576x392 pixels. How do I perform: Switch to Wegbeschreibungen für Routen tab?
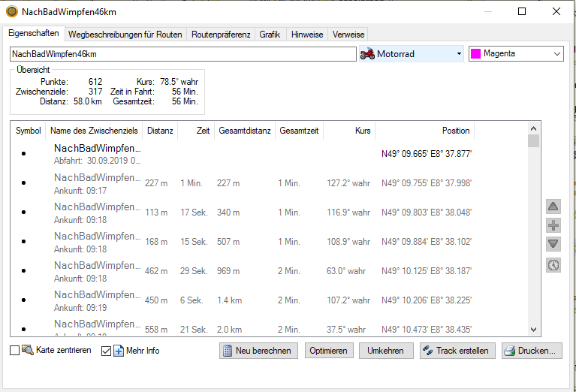(125, 35)
